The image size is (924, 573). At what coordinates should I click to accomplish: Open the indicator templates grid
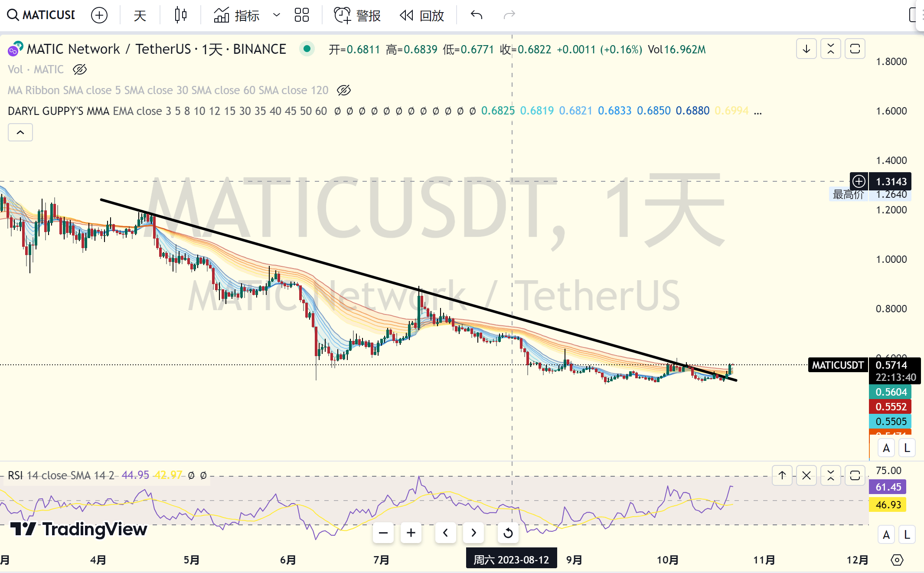[302, 15]
